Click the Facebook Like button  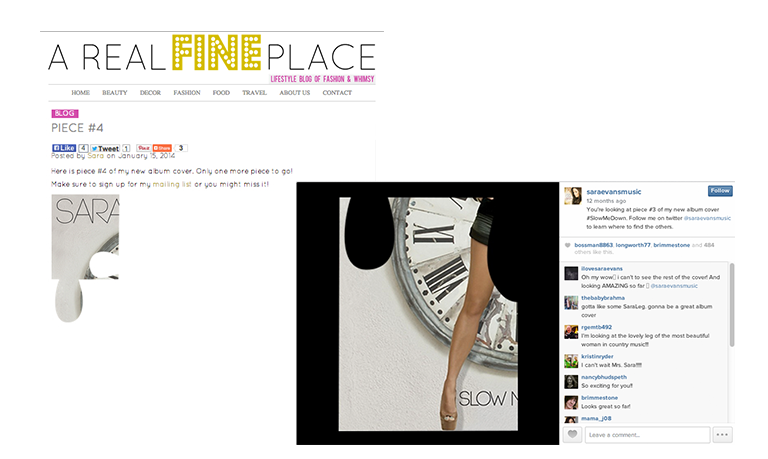pyautogui.click(x=64, y=148)
